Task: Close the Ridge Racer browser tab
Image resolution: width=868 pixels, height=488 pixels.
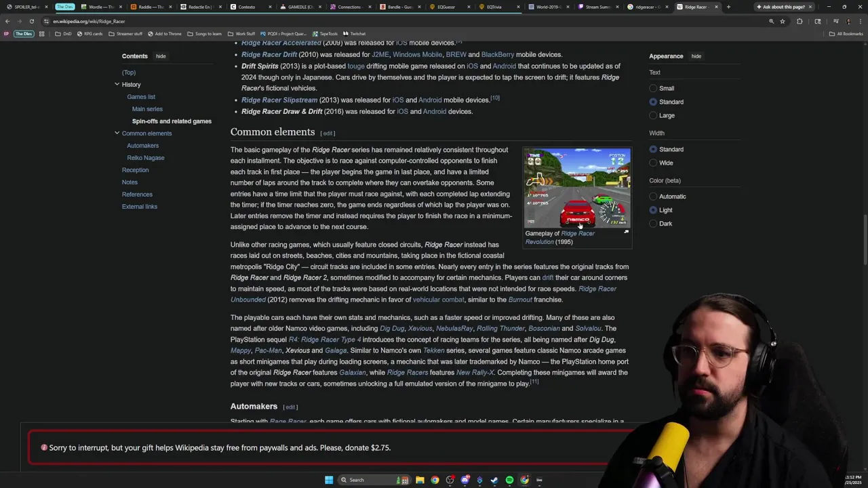Action: [x=716, y=7]
